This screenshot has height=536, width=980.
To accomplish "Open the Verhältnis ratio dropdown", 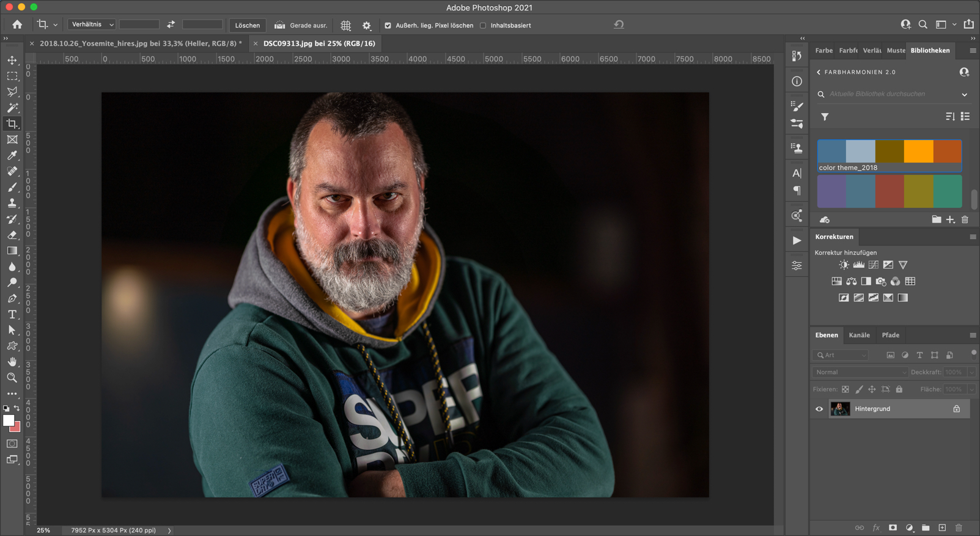I will tap(92, 24).
